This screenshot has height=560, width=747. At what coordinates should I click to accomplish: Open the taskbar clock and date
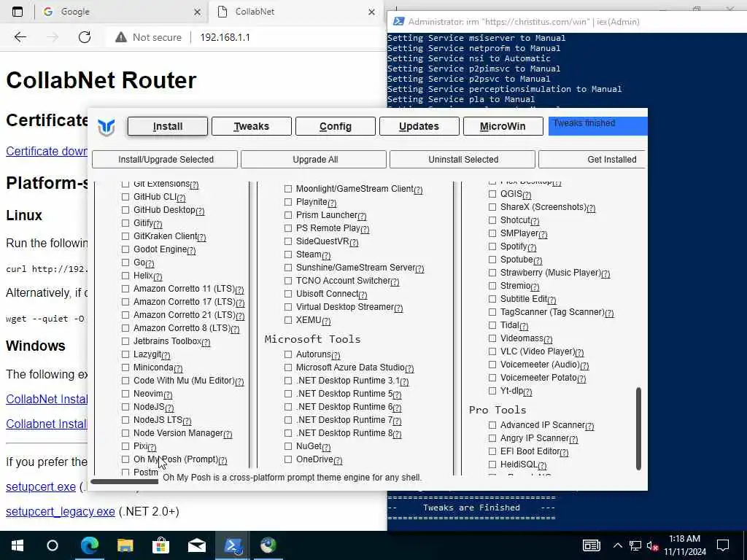pos(684,545)
